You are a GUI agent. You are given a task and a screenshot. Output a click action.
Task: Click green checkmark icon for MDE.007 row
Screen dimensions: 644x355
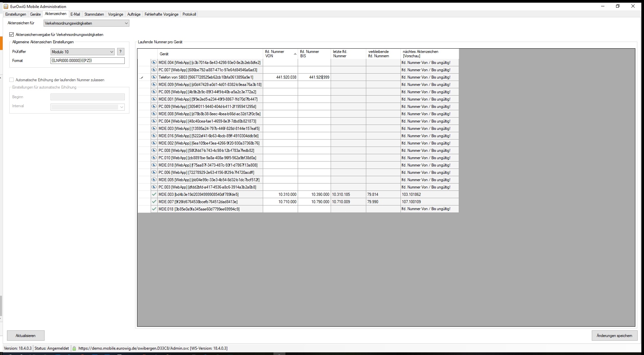pyautogui.click(x=154, y=202)
